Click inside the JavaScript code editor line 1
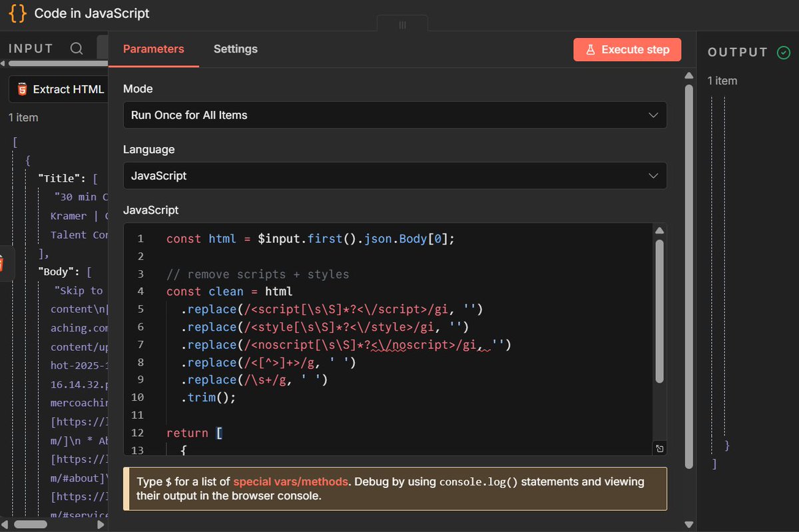The height and width of the screenshot is (532, 799). [310, 238]
